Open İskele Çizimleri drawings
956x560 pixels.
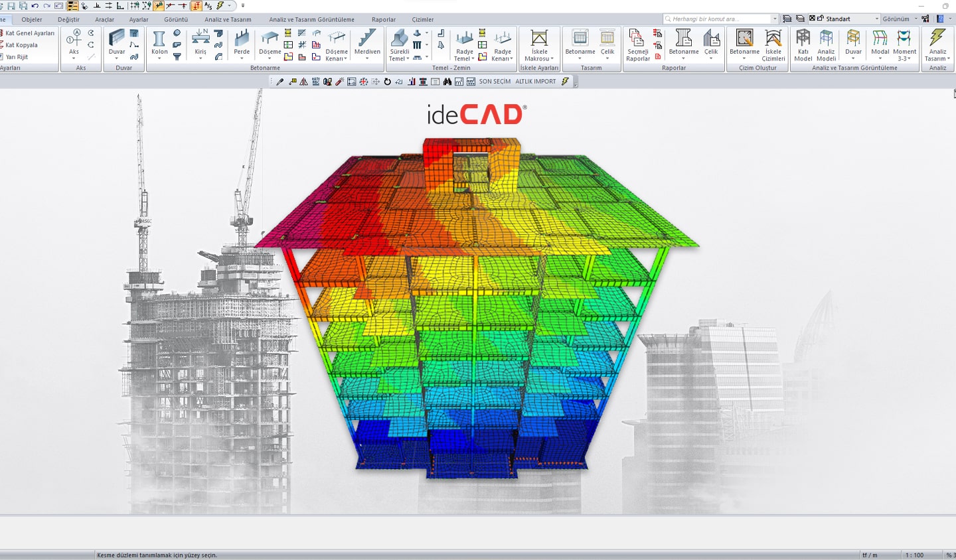pyautogui.click(x=773, y=44)
